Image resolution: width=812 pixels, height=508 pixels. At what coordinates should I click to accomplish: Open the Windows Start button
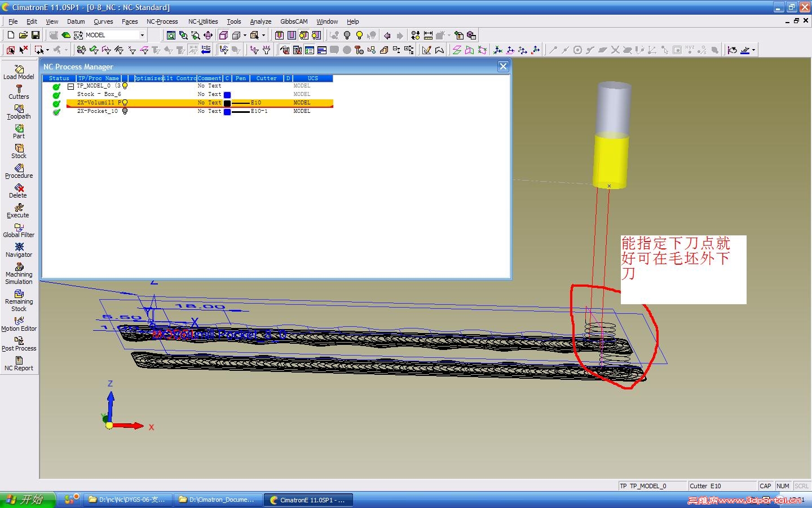pyautogui.click(x=28, y=500)
